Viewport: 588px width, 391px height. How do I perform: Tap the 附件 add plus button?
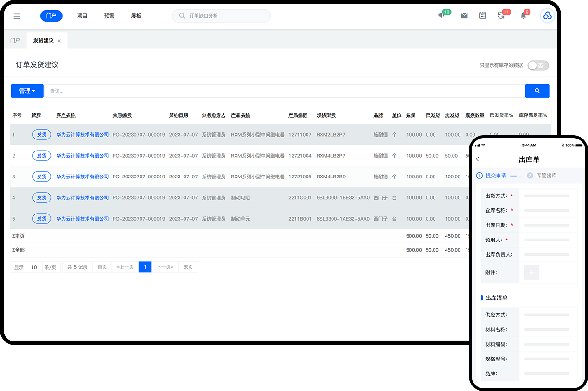tap(531, 273)
